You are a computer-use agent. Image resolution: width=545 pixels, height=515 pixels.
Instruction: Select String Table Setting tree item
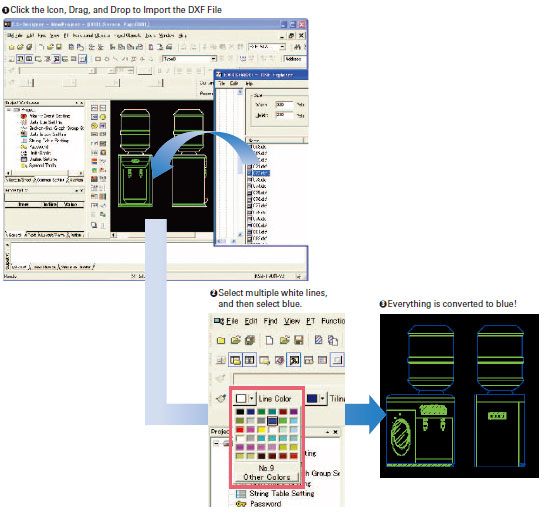[x=282, y=493]
